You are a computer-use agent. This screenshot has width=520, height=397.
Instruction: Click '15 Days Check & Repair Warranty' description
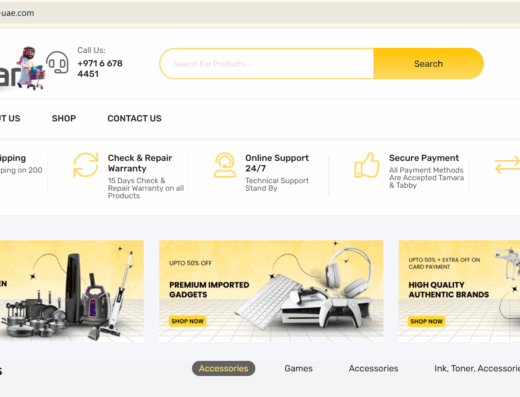146,188
